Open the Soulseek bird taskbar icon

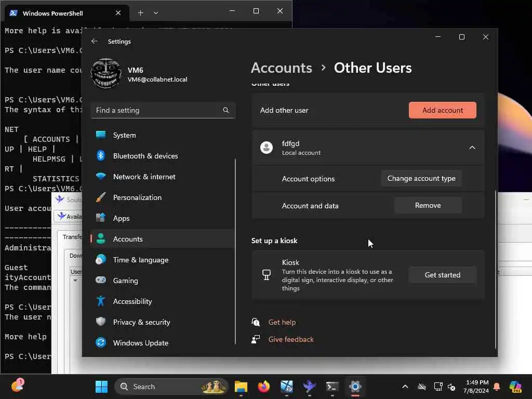309,387
